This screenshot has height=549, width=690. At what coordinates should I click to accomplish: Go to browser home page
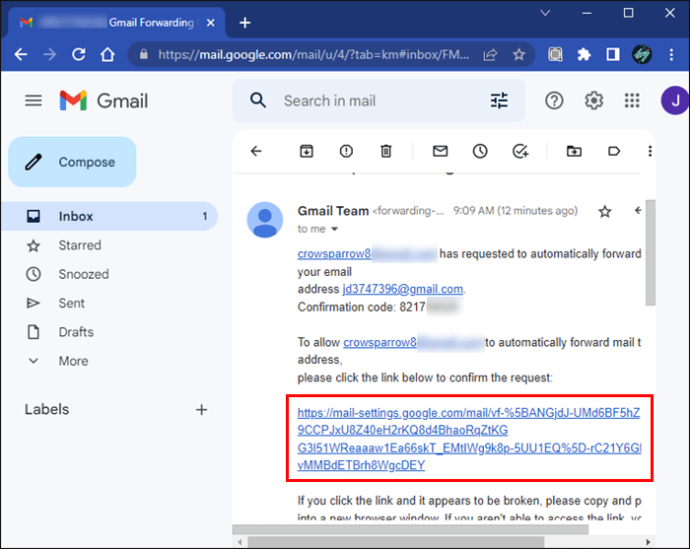[107, 55]
